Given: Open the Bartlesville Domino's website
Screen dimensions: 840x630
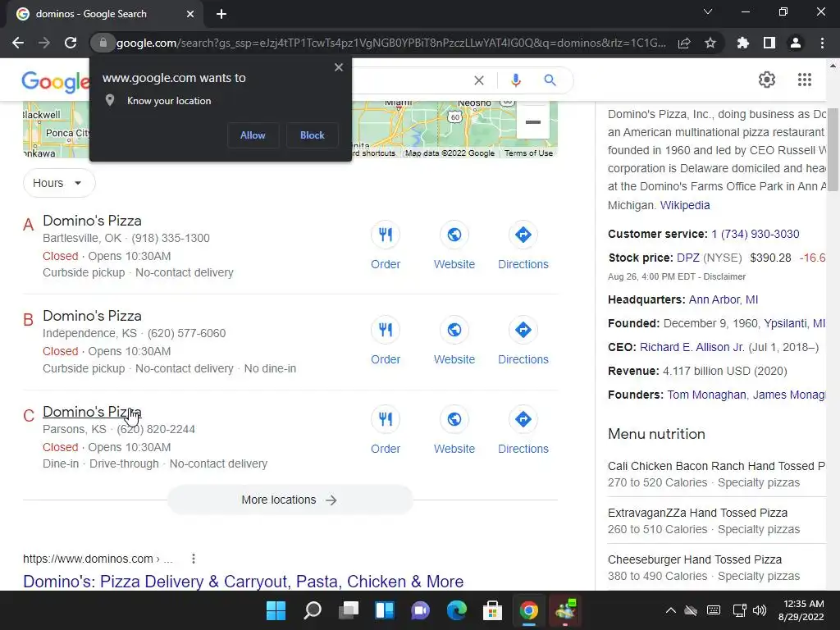Looking at the screenshot, I should tap(454, 245).
